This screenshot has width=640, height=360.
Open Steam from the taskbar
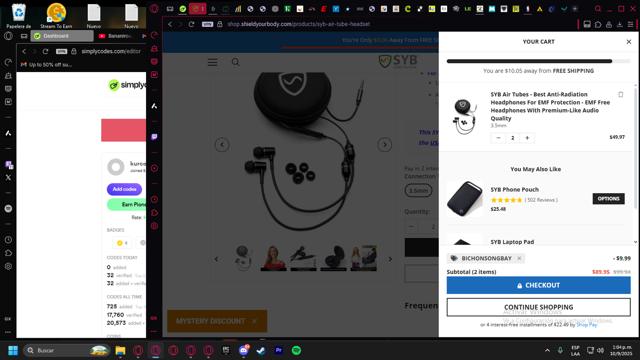(x=261, y=350)
